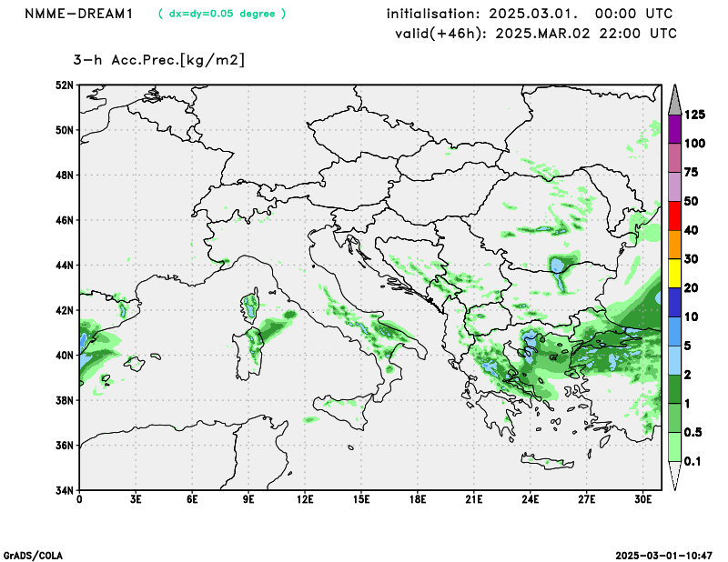The width and height of the screenshot is (728, 562).
Task: Click the 3-h Acc.Prec.[kg/m2] heading
Action: pyautogui.click(x=158, y=60)
